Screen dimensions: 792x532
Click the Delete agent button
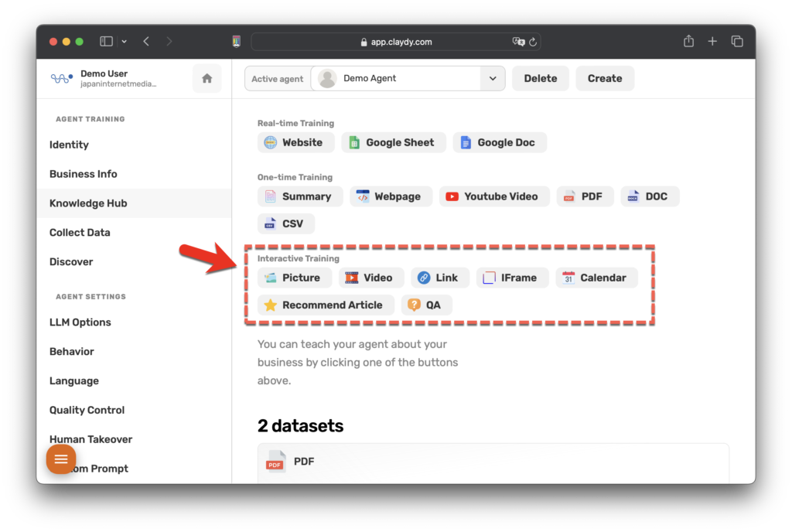[x=540, y=78]
